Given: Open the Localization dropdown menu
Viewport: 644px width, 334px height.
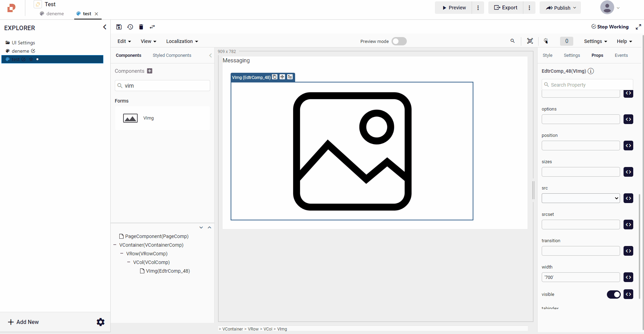Looking at the screenshot, I should [182, 41].
